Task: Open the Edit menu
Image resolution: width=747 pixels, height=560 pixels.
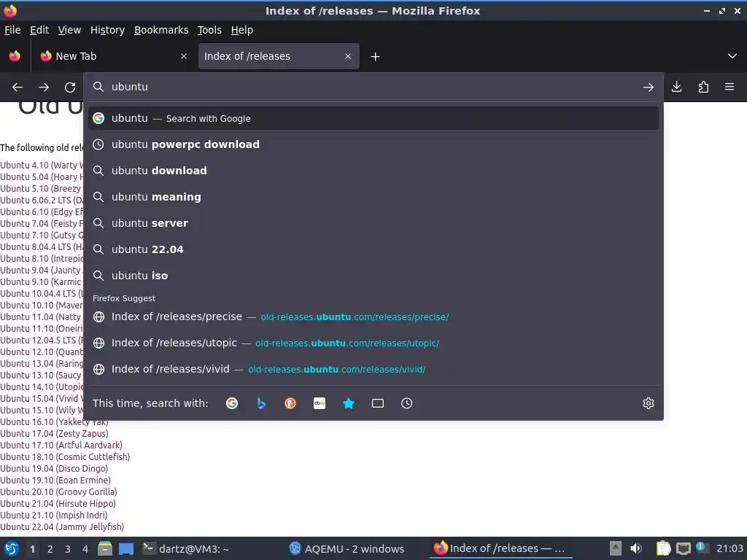Action: (x=39, y=30)
